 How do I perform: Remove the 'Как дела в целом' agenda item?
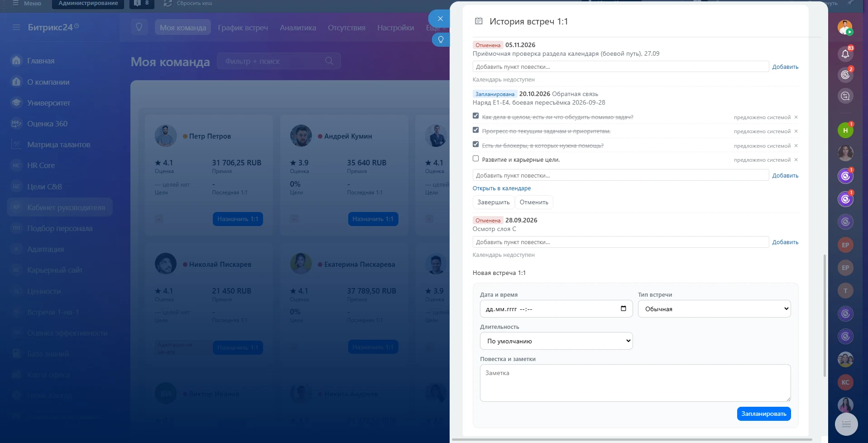(796, 117)
